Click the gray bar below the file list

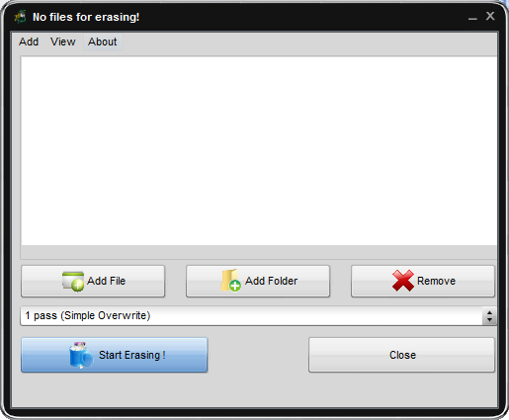tap(259, 252)
